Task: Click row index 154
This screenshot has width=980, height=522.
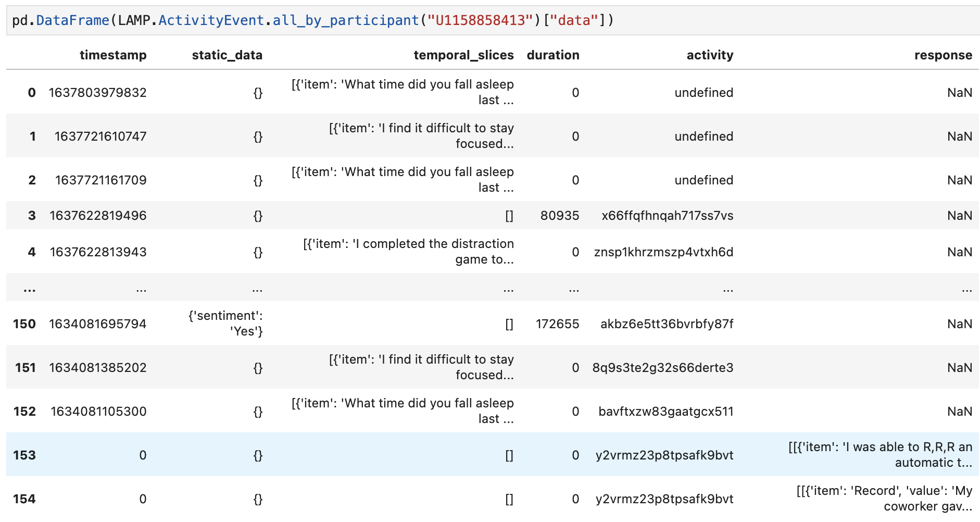Action: 24,499
